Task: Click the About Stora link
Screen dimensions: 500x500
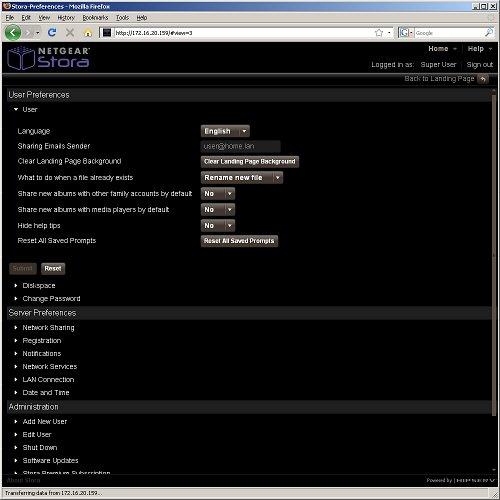Action: (x=24, y=480)
